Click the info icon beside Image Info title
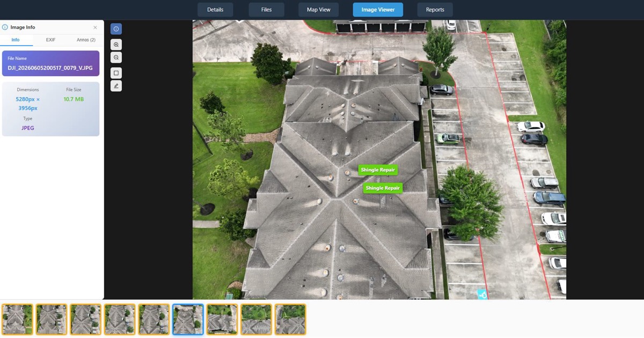The image size is (644, 338). coord(5,27)
